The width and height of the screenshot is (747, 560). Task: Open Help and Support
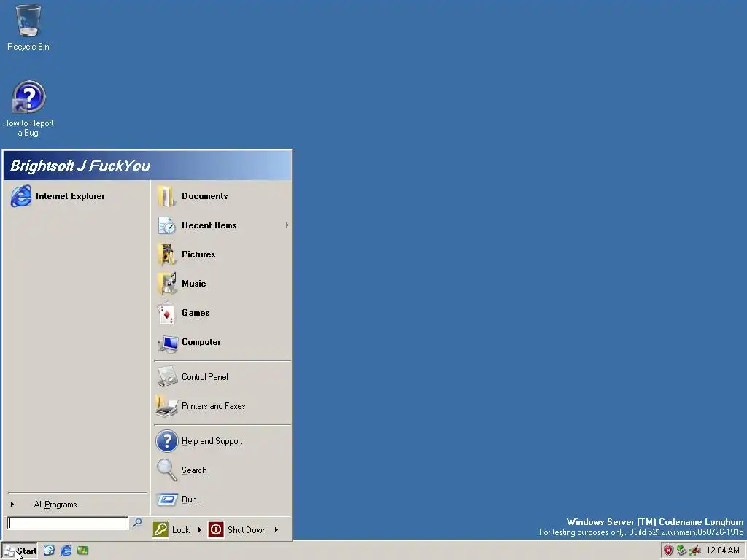[x=222, y=441]
